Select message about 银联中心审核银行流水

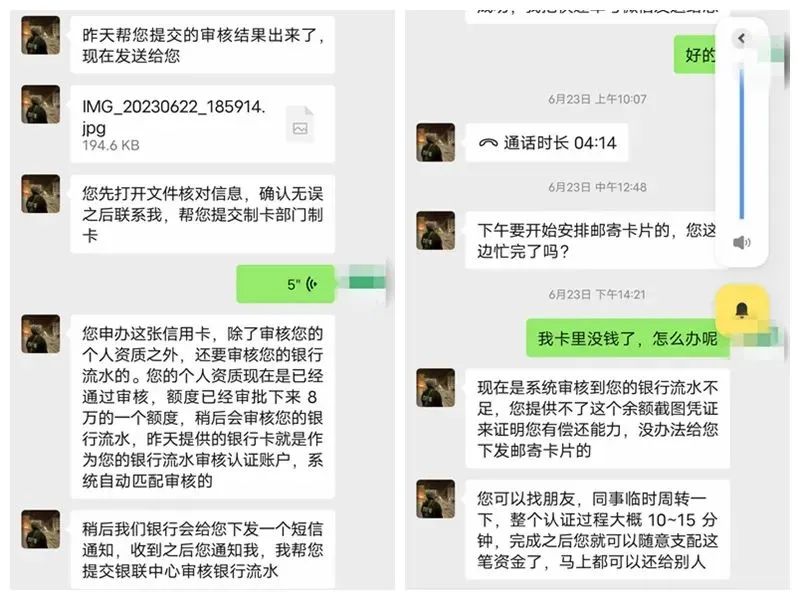click(x=203, y=549)
